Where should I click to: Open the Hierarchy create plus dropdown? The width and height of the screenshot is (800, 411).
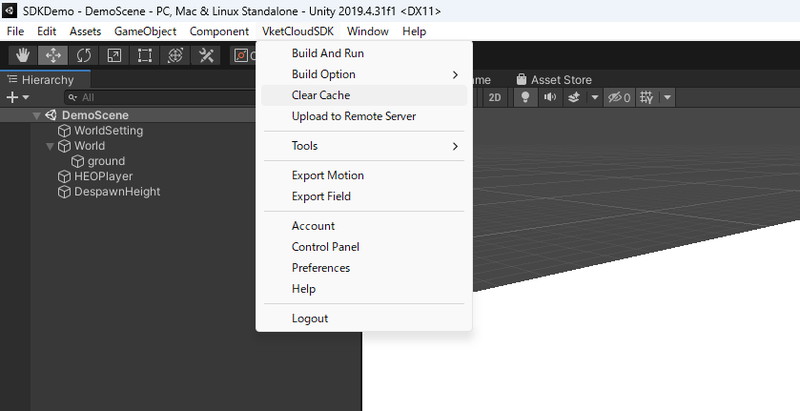17,97
